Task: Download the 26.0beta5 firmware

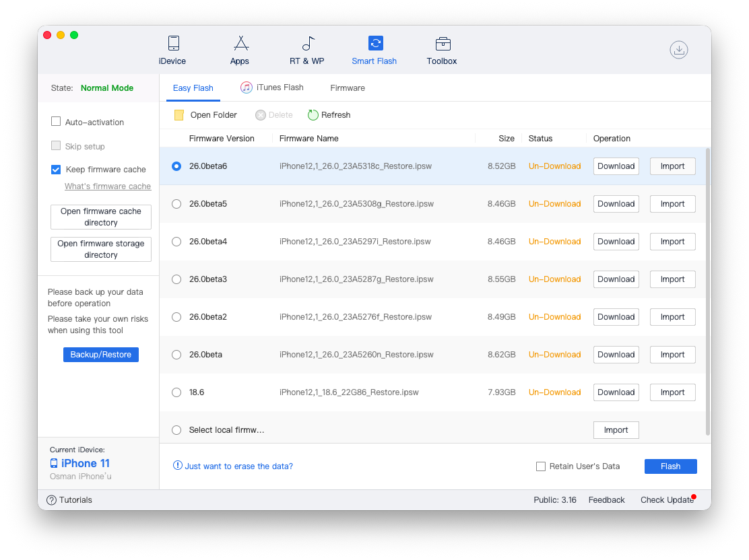Action: (616, 204)
